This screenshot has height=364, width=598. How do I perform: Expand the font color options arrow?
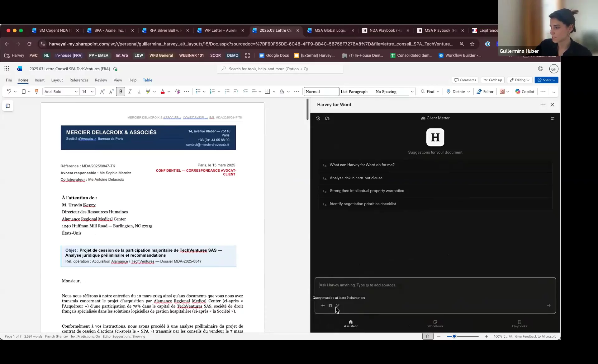point(169,92)
